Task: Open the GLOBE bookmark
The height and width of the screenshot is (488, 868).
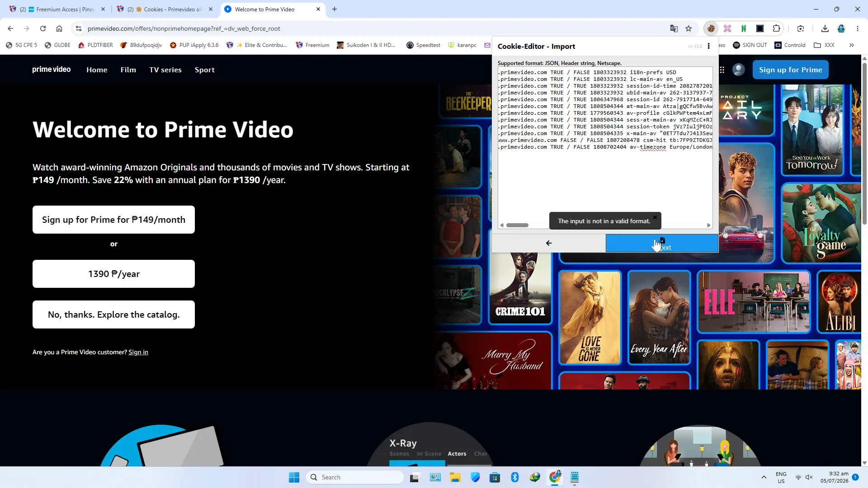Action: [x=57, y=45]
